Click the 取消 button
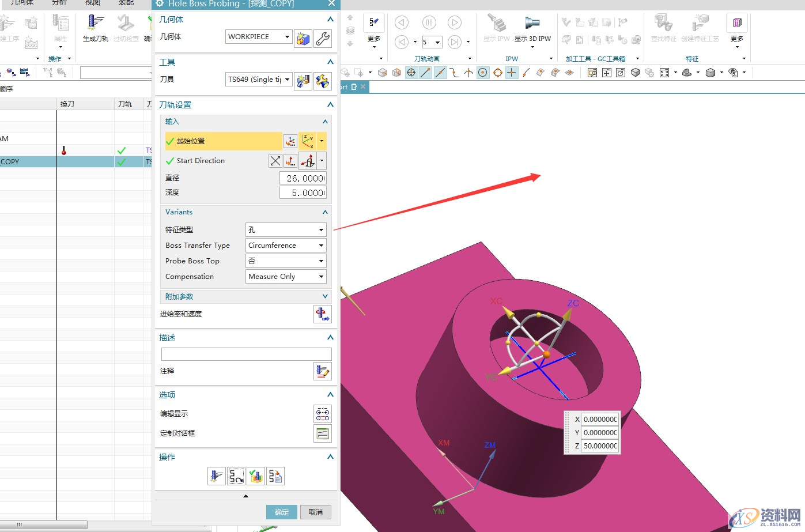Viewport: 805px width, 532px height. tap(316, 512)
